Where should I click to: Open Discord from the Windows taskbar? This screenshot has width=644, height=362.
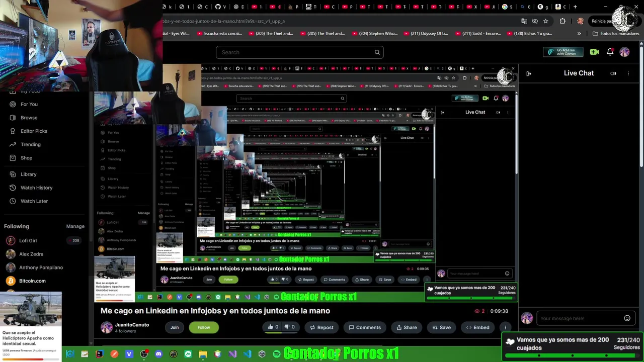(158, 354)
